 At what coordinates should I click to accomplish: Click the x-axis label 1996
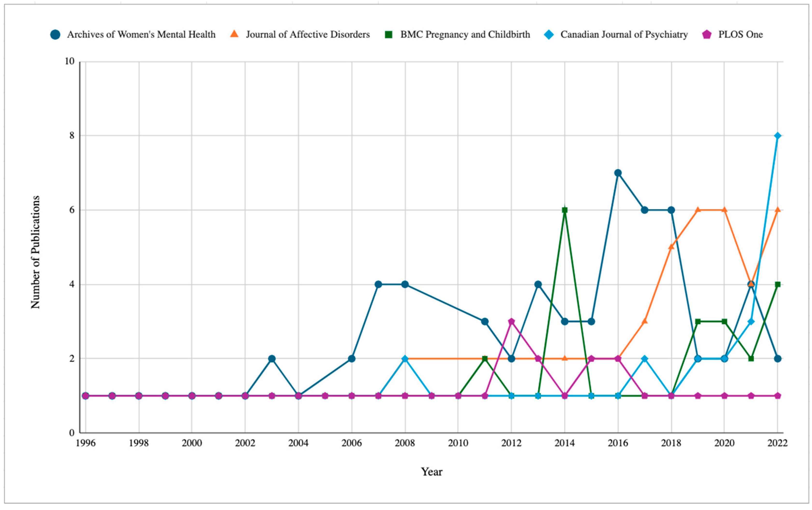point(86,443)
